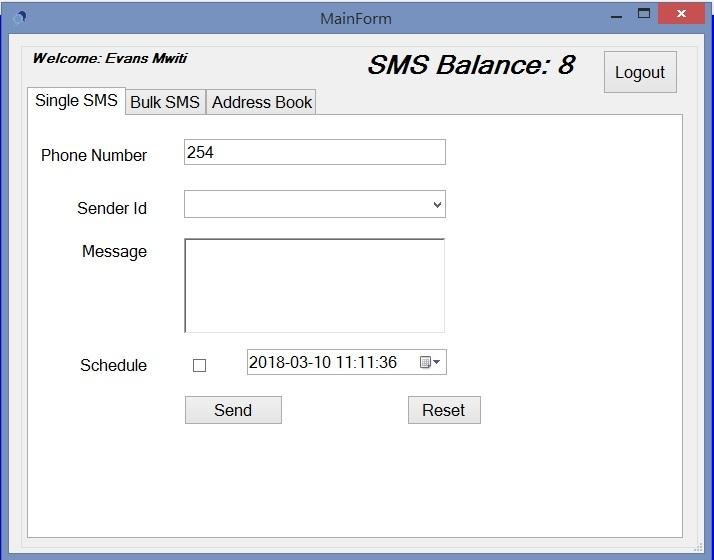
Task: Click the 'Message' label
Action: click(x=114, y=252)
